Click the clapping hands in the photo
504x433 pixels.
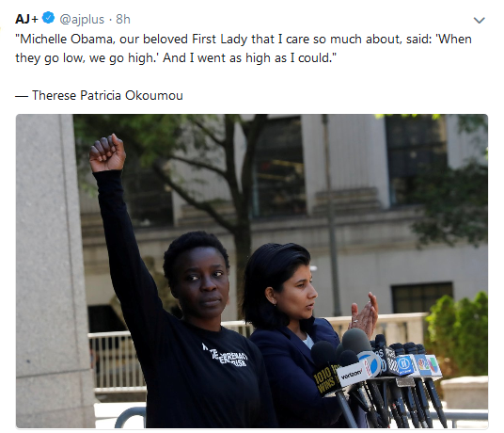point(365,313)
